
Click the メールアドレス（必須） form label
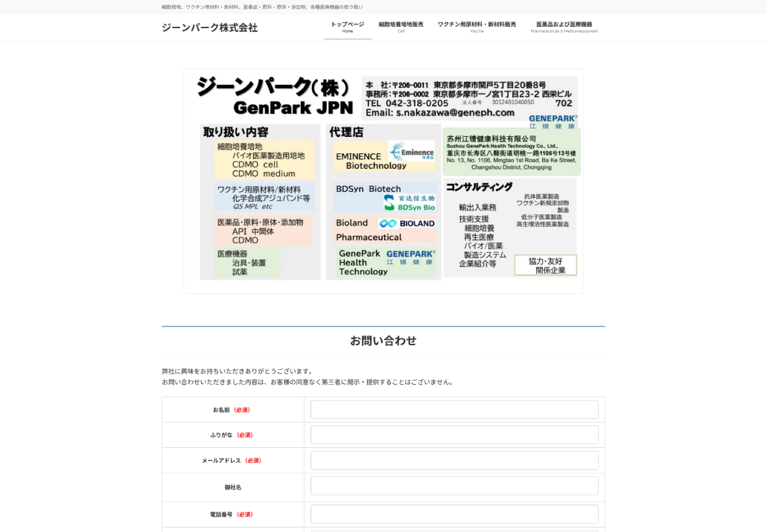tap(232, 460)
